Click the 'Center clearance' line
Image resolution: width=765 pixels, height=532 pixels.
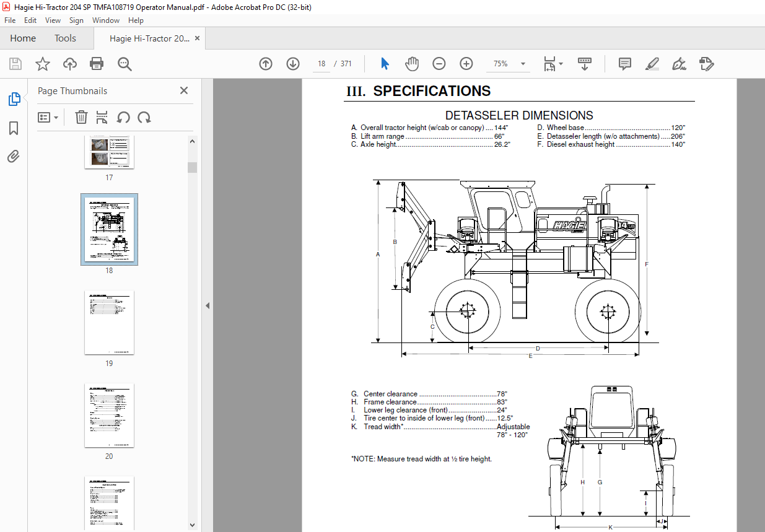tap(429, 394)
